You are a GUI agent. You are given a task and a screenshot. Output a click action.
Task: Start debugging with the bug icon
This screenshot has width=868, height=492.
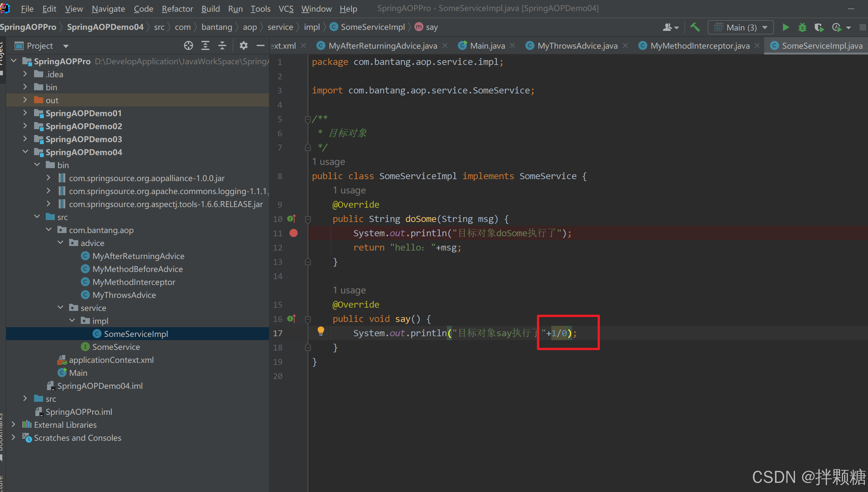(x=802, y=27)
